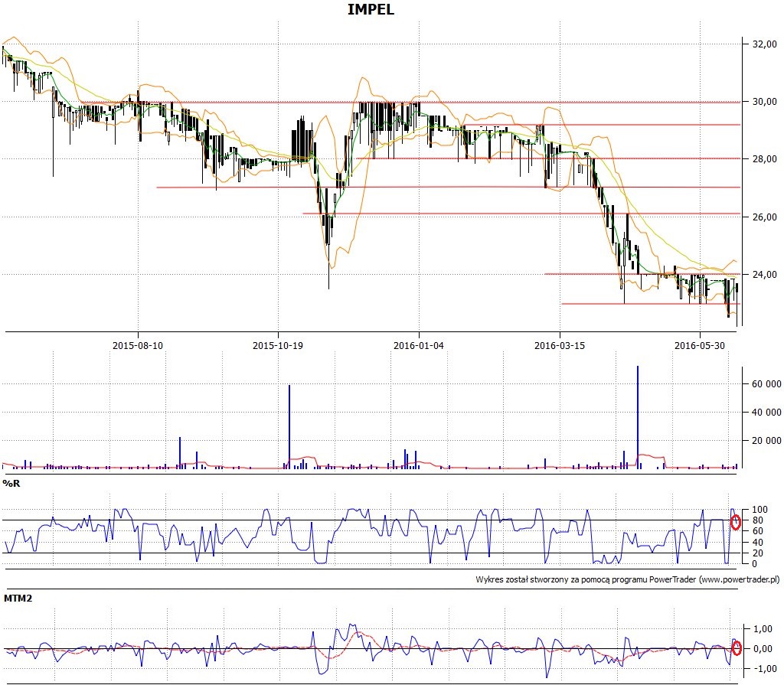Click the 100 level on %R scale
This screenshot has height=685, width=784.
point(759,510)
